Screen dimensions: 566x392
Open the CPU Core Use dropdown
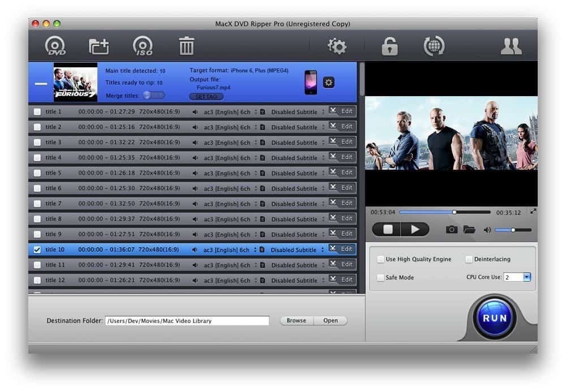pyautogui.click(x=526, y=277)
